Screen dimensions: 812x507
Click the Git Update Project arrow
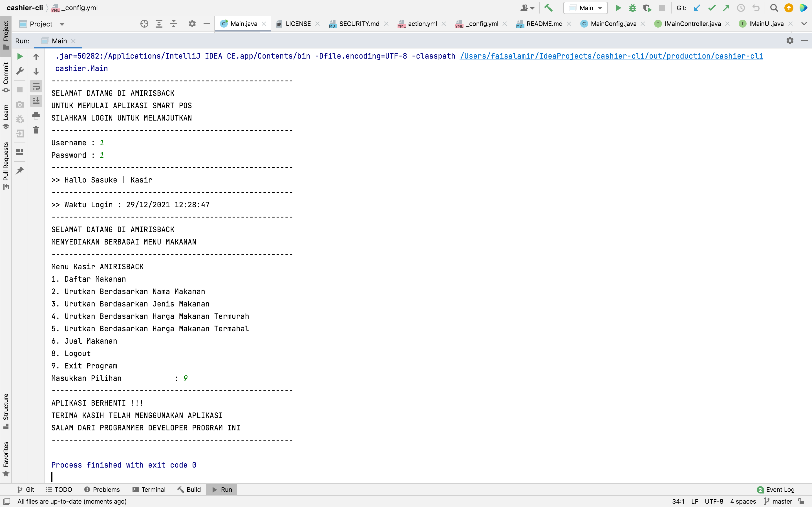point(697,8)
